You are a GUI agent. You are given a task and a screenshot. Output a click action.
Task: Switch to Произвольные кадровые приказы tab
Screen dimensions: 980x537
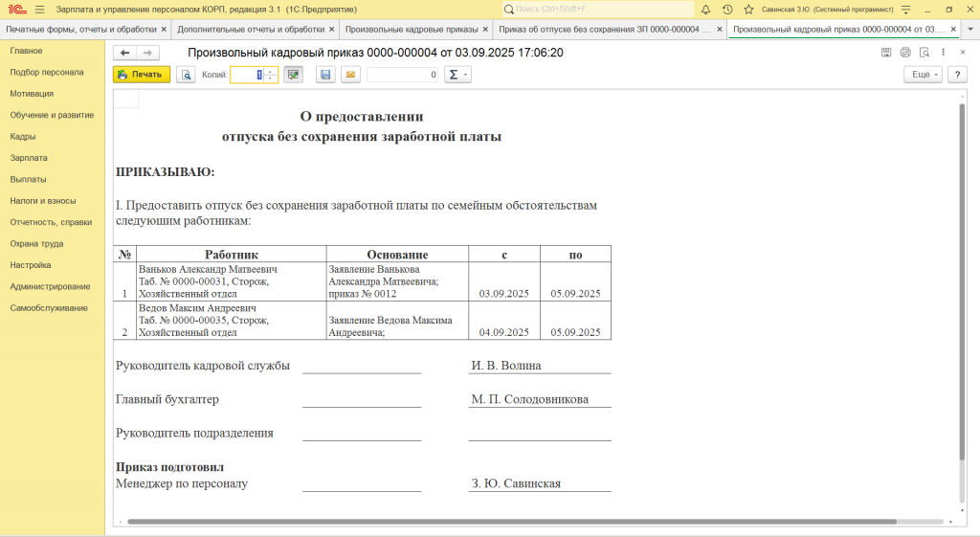click(x=412, y=30)
